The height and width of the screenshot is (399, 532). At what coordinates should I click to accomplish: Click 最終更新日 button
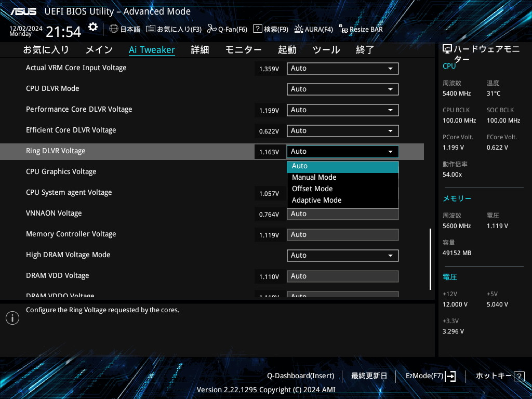click(369, 376)
